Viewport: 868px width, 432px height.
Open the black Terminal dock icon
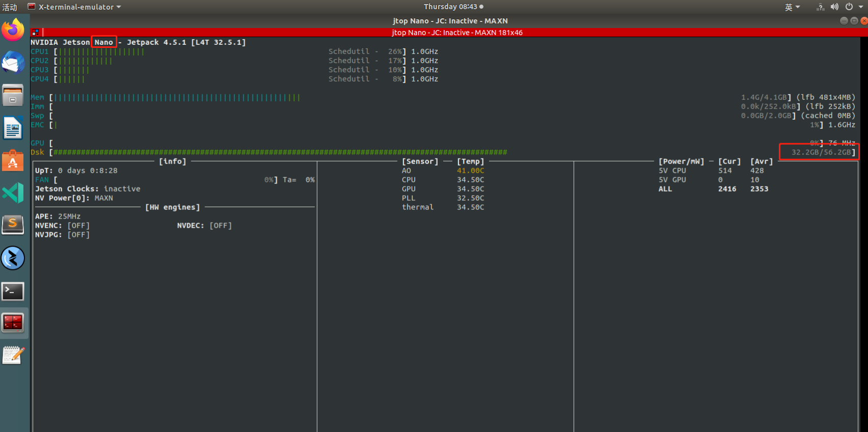13,291
